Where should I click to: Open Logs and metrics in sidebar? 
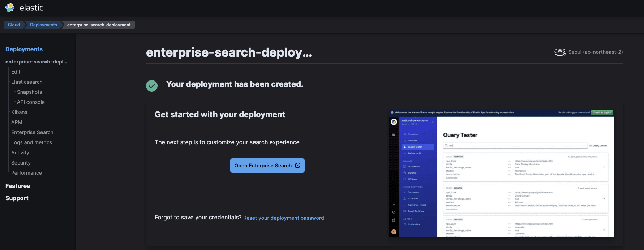[31, 142]
